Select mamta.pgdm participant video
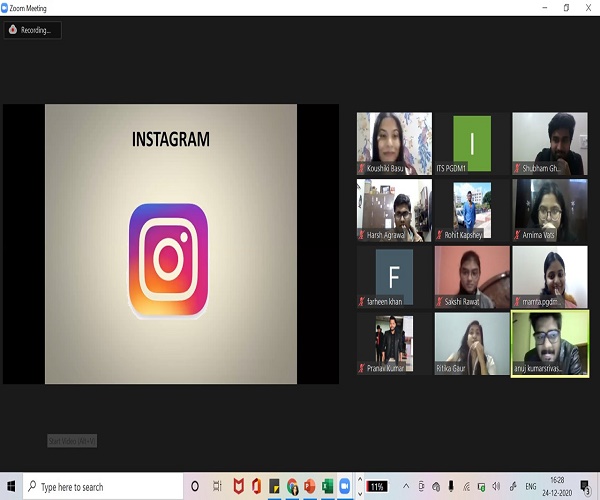Screen dimensions: 600x500 click(x=550, y=277)
